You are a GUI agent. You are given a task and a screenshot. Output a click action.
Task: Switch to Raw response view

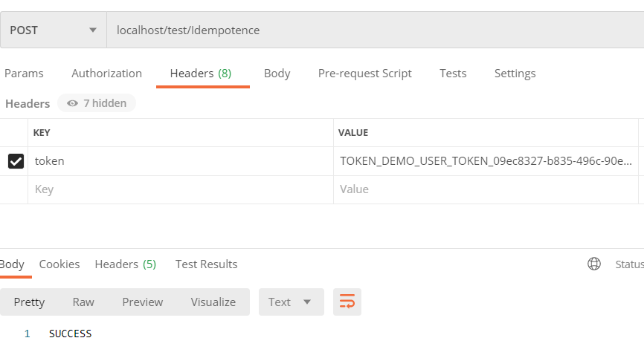[x=83, y=302]
